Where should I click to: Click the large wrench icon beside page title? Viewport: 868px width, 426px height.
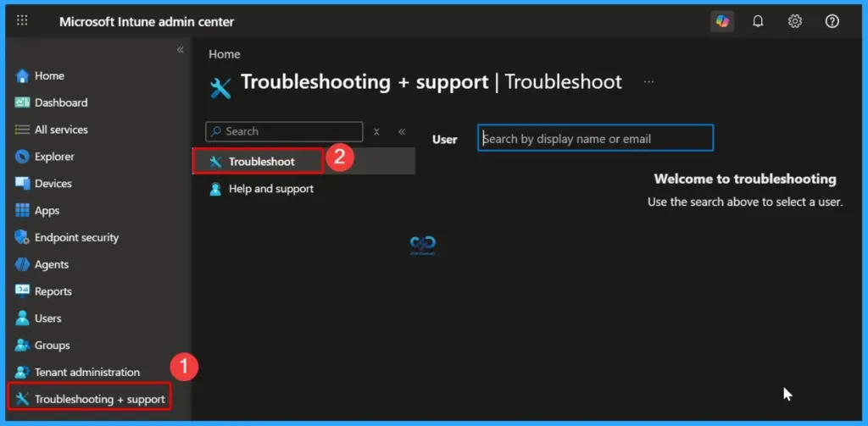pos(220,89)
